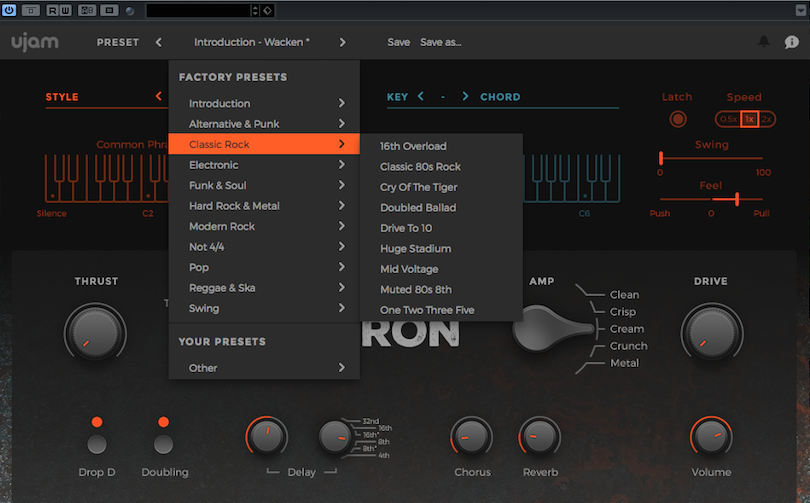Viewport: 810px width, 503px height.
Task: Click the Delay time division knob
Action: 336,437
